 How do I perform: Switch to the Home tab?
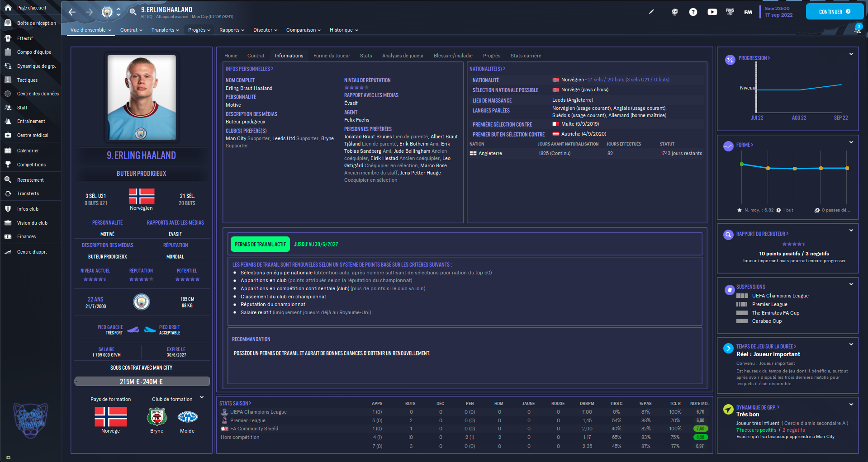(231, 56)
